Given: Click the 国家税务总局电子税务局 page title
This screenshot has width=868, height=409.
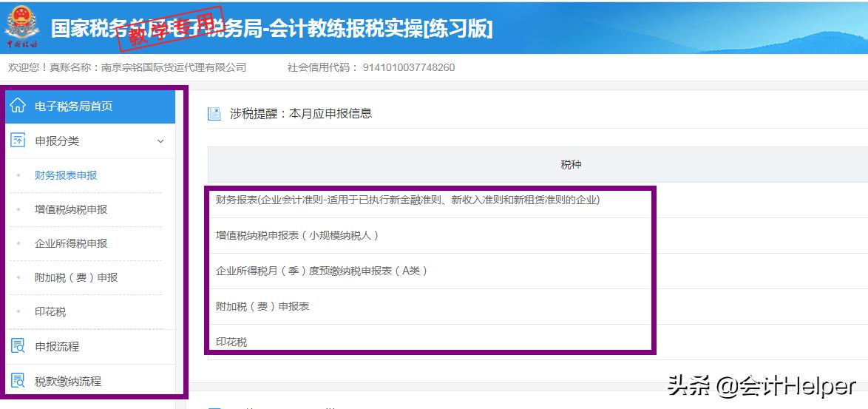Looking at the screenshot, I should (x=271, y=29).
